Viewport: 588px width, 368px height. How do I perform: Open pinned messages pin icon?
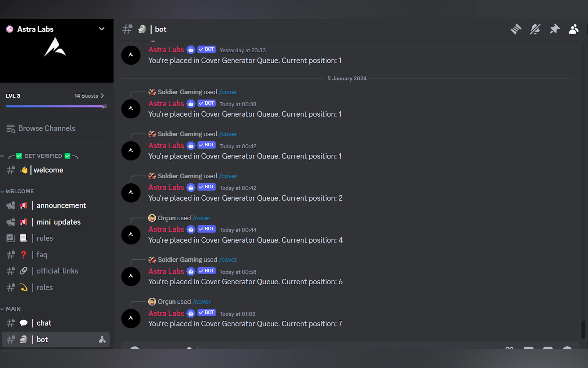[x=554, y=29]
